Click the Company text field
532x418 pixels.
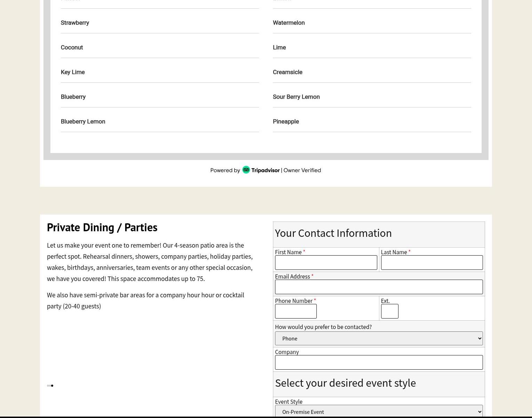[379, 362]
